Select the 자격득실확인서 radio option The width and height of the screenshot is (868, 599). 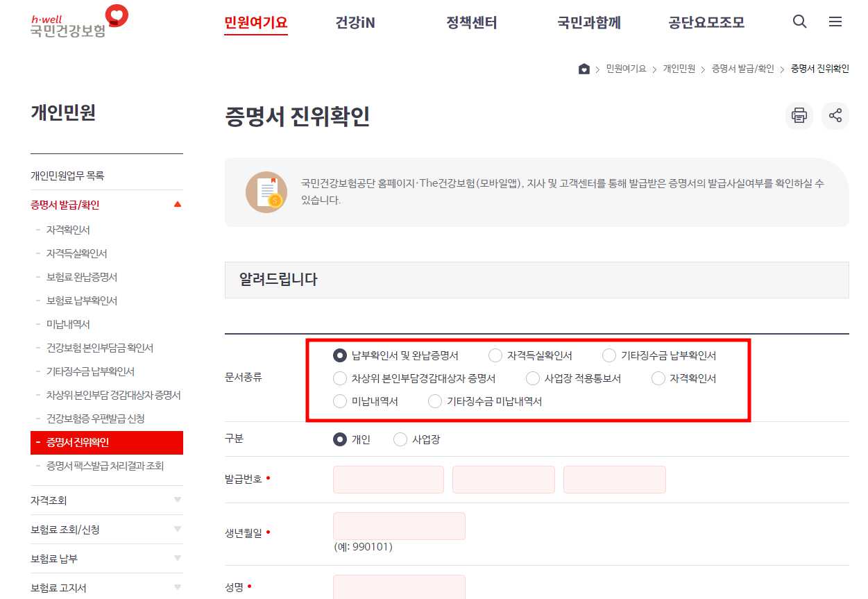click(x=495, y=355)
